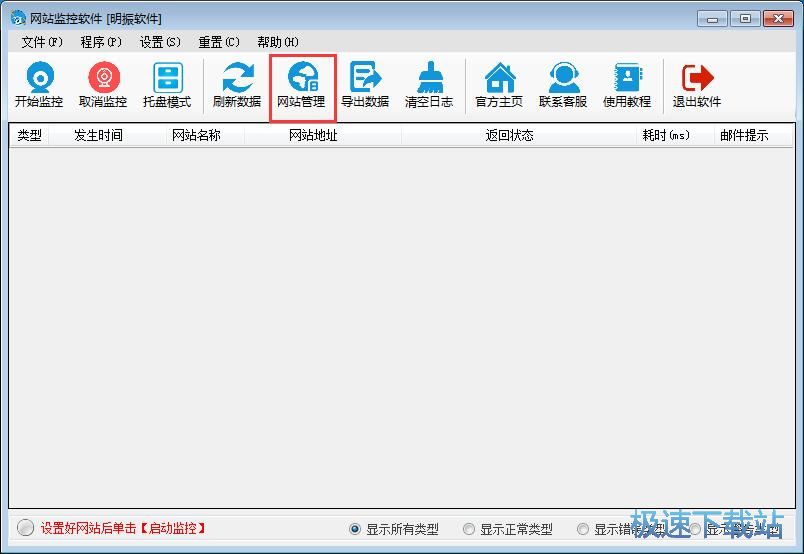Open the 重置(C) menu
Viewport: 804px width, 554px height.
(x=219, y=42)
